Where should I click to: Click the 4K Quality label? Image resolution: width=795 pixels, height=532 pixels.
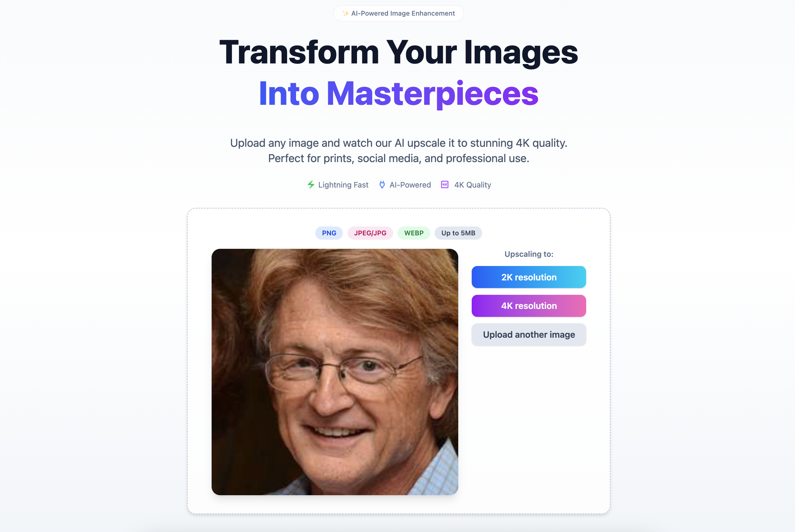pos(473,185)
